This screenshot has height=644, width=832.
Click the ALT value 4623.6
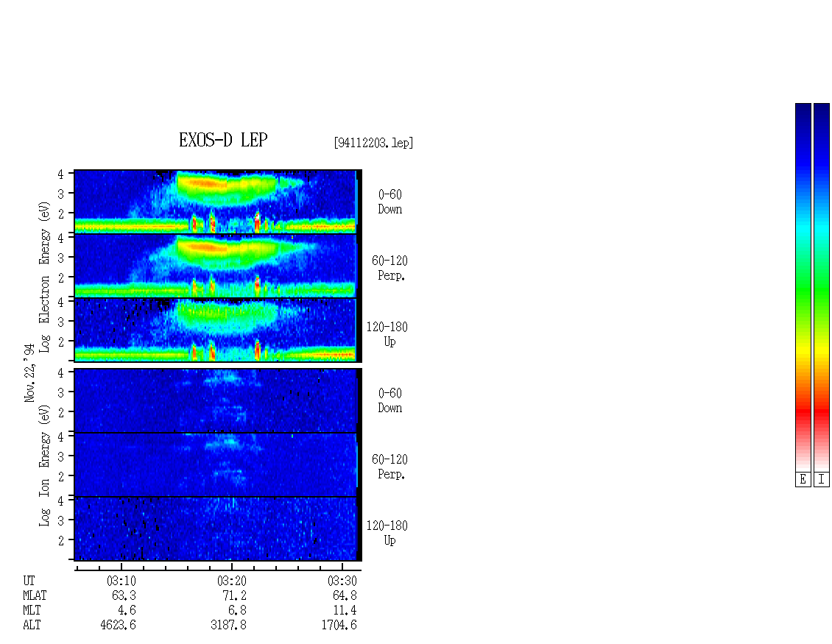click(119, 626)
